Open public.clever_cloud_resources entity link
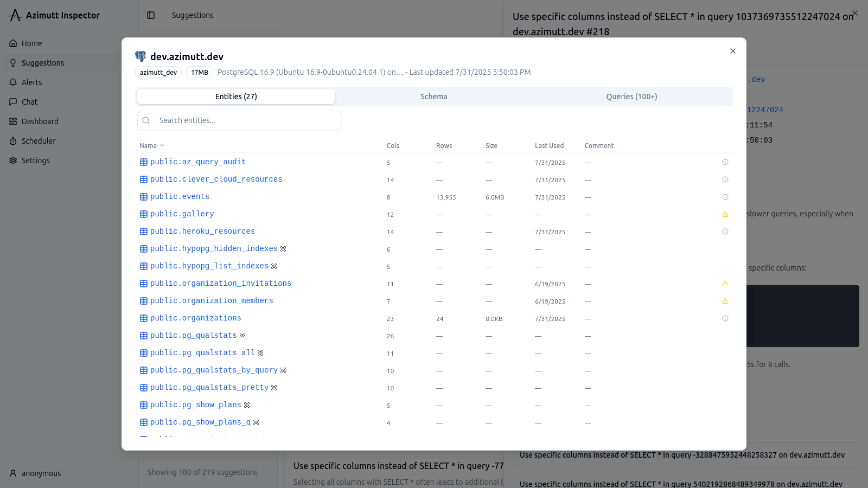868x488 pixels. [x=216, y=179]
